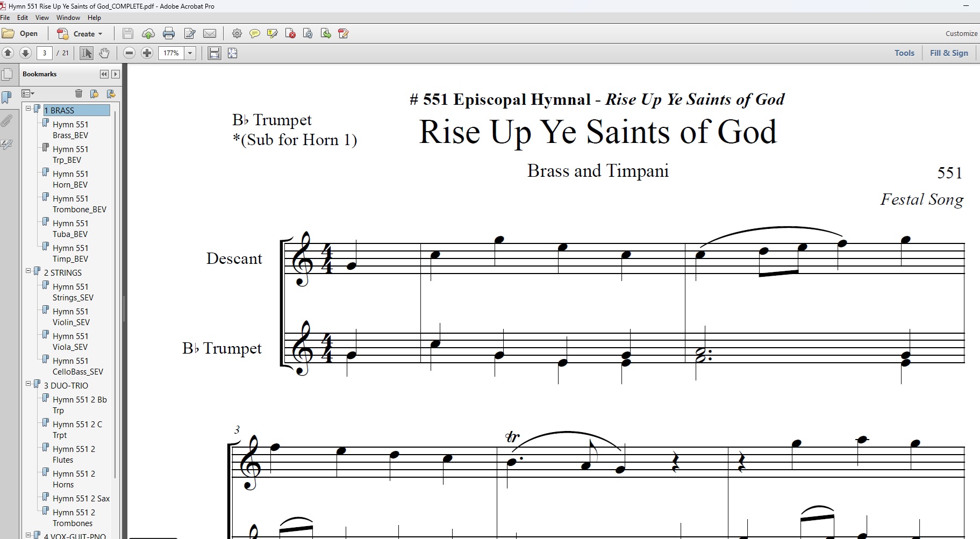This screenshot has height=539, width=980.
Task: Click the Highlight text tool icon
Action: (273, 34)
